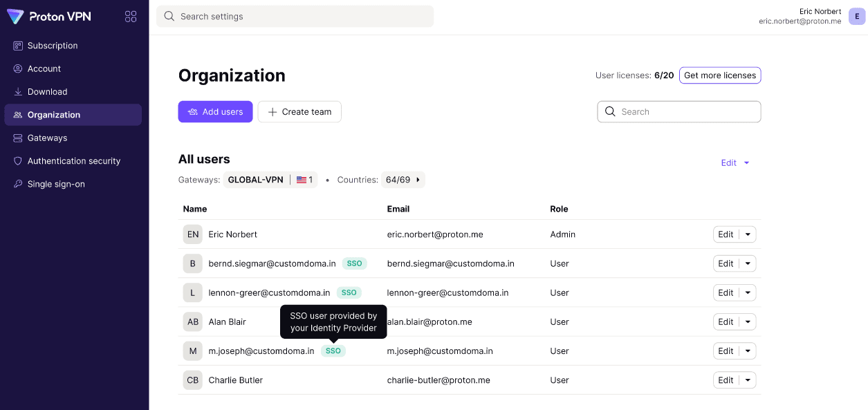Open Single sign-on settings page
868x410 pixels.
coord(56,184)
